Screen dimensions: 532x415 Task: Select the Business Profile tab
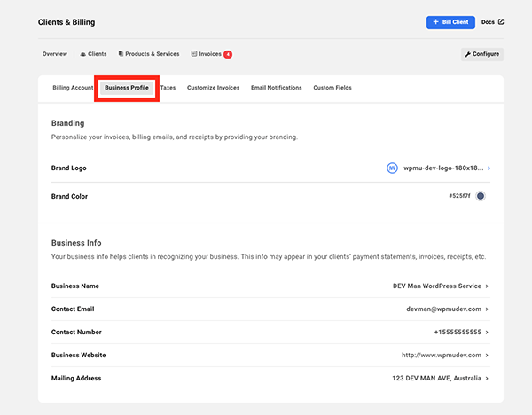pyautogui.click(x=127, y=88)
